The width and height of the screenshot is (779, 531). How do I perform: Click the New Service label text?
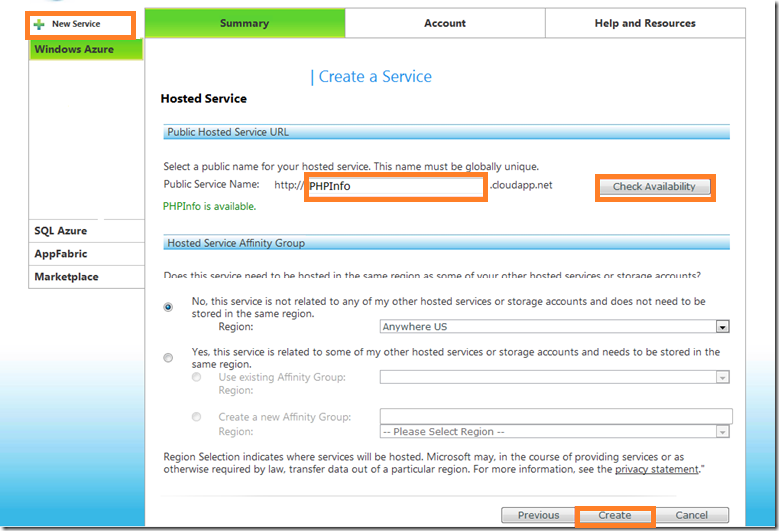pyautogui.click(x=76, y=24)
